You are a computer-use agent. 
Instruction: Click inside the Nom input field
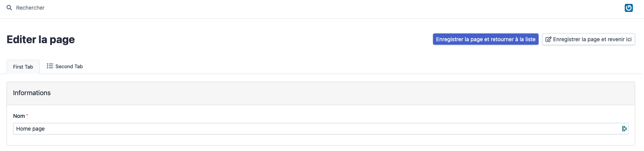coord(321,129)
